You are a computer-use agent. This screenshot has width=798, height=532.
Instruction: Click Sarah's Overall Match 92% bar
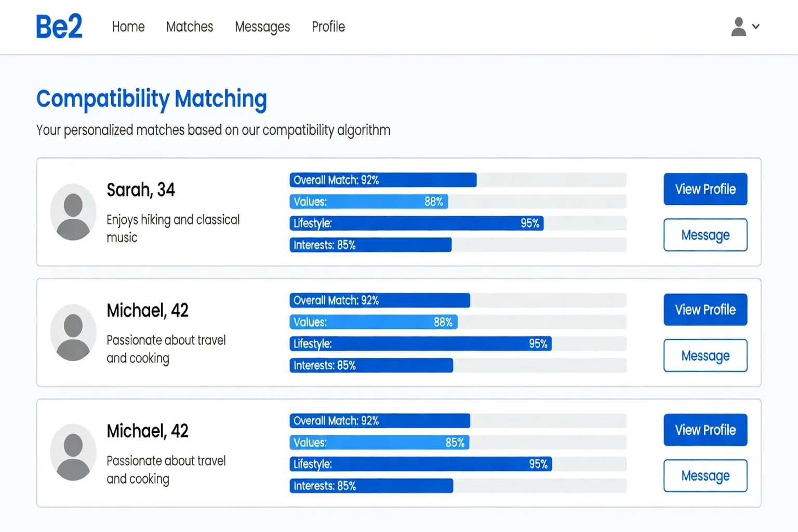(383, 180)
